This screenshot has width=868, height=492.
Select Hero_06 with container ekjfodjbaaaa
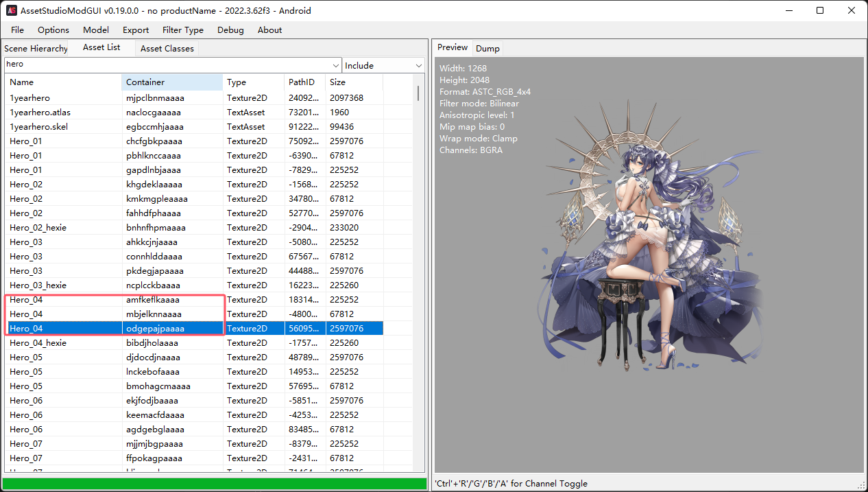coord(194,401)
